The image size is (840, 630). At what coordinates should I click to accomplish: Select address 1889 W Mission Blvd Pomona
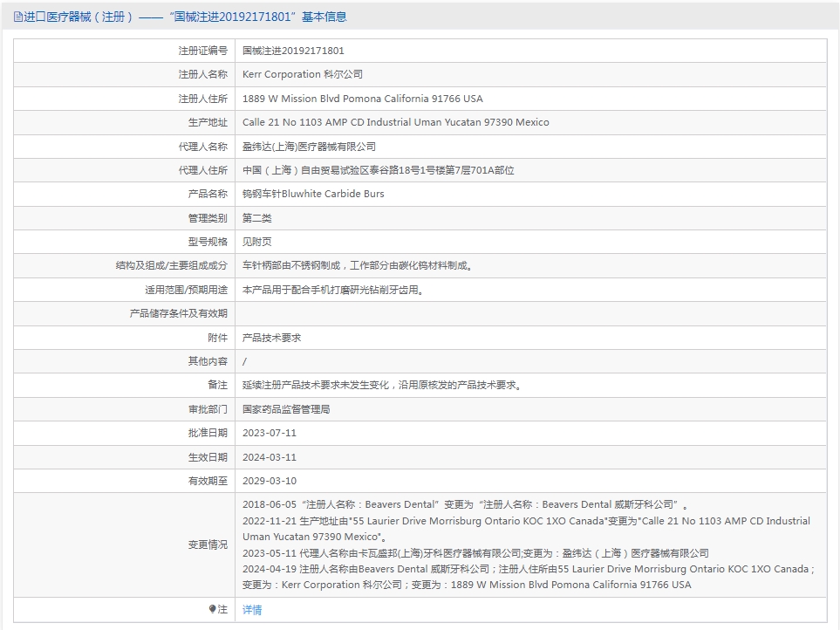(x=311, y=99)
